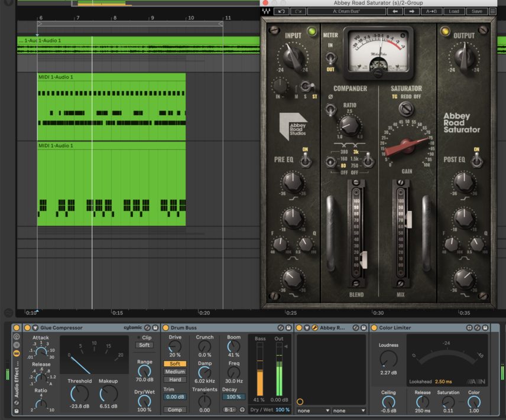This screenshot has height=420, width=506.
Task: Open Drum Buss hot-swap preset icon
Action: 281,328
